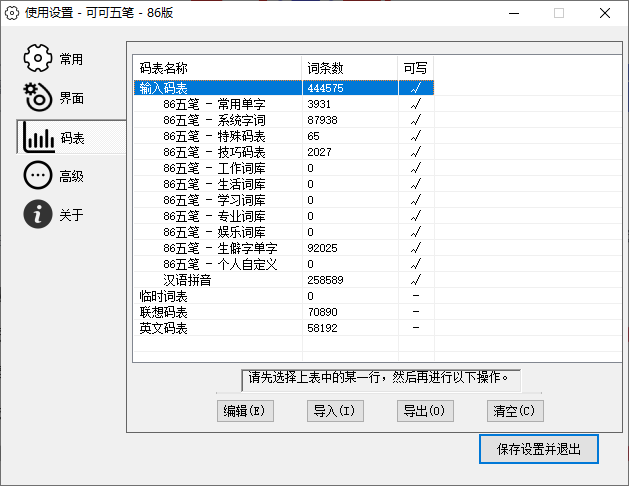The image size is (629, 486).
Task: Select the 86五笔 - 常用单字 row
Action: (x=284, y=104)
